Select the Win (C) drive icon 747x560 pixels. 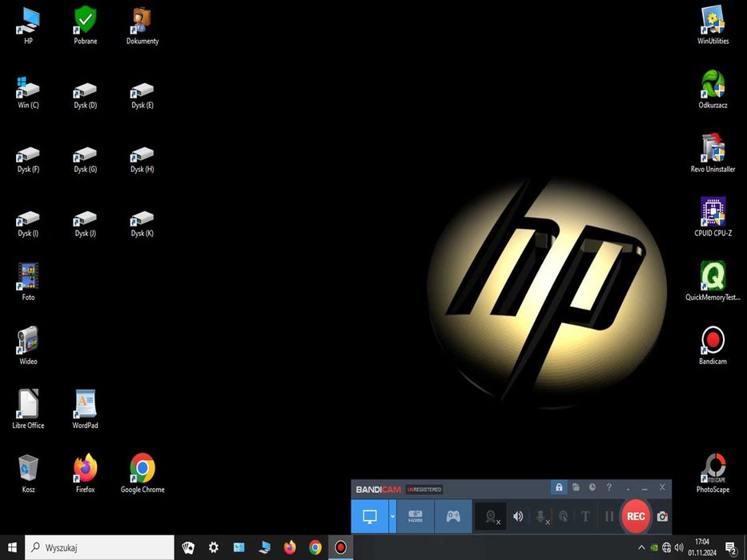[28, 92]
